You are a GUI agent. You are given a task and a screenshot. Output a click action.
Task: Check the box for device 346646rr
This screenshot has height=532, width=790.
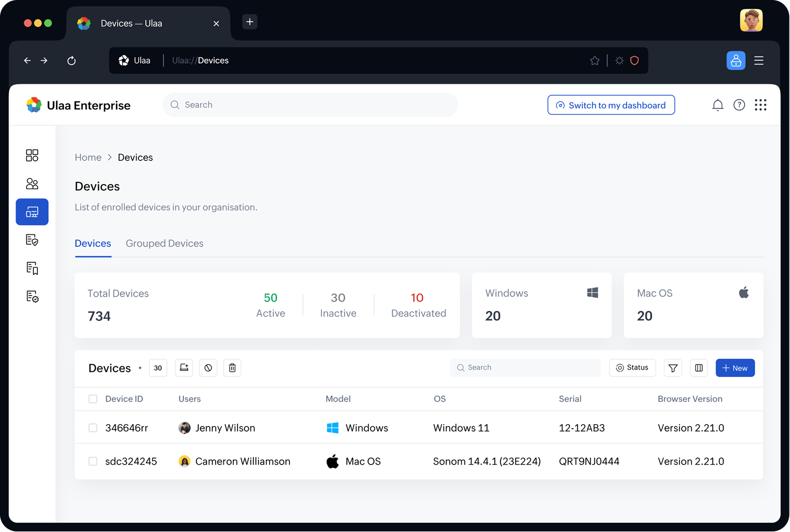coord(93,427)
